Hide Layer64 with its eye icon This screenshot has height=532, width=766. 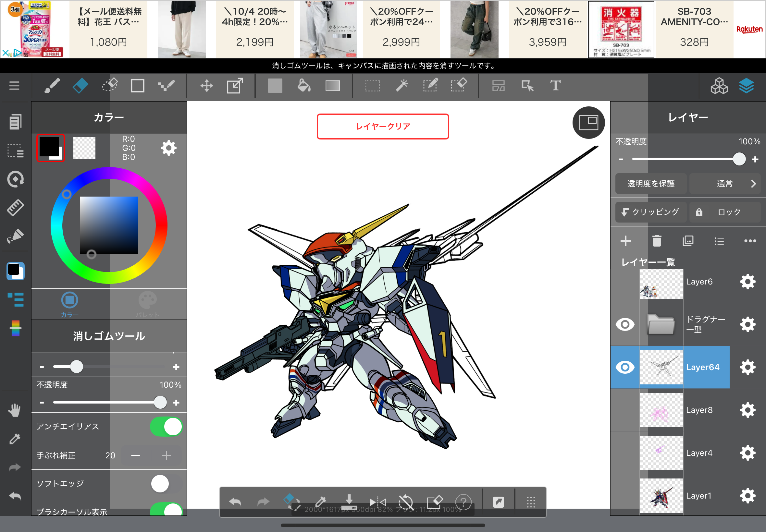(625, 367)
